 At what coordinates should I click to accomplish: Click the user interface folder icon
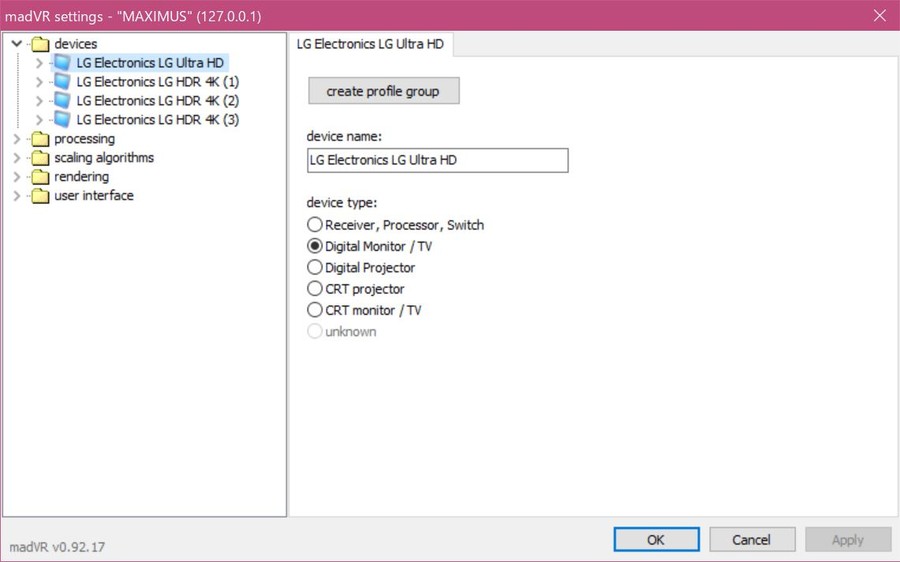pos(40,196)
